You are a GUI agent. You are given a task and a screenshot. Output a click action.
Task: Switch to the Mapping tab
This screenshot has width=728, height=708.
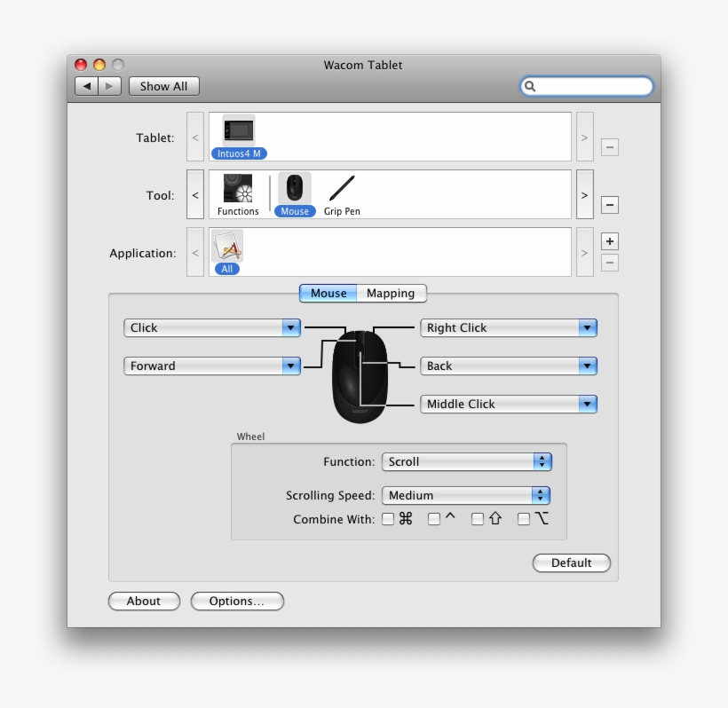click(x=392, y=293)
